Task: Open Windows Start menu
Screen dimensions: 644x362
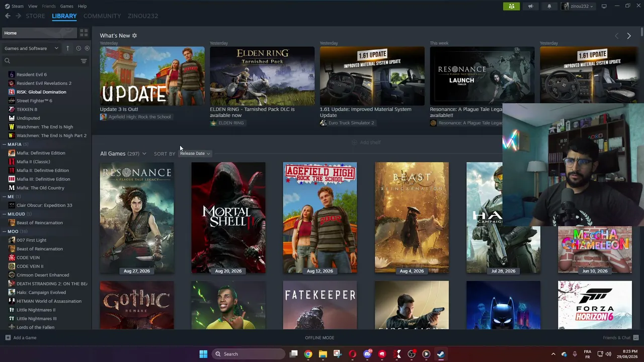Action: 203,354
